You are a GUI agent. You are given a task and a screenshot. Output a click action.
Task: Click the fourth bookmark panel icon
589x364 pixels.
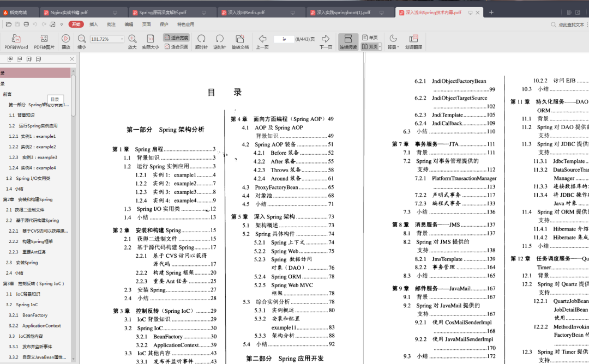coord(38,59)
